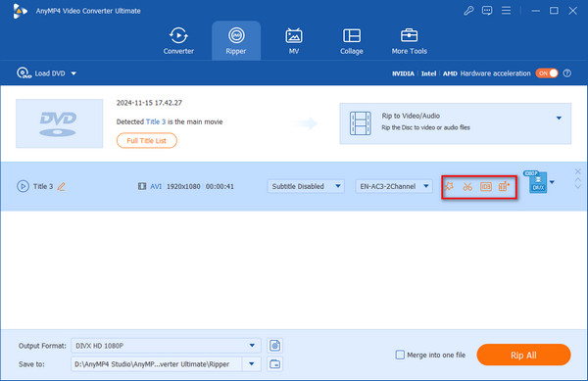This screenshot has width=588, height=381.
Task: Open EN-AC3-2Channel audio dropdown
Action: point(394,186)
